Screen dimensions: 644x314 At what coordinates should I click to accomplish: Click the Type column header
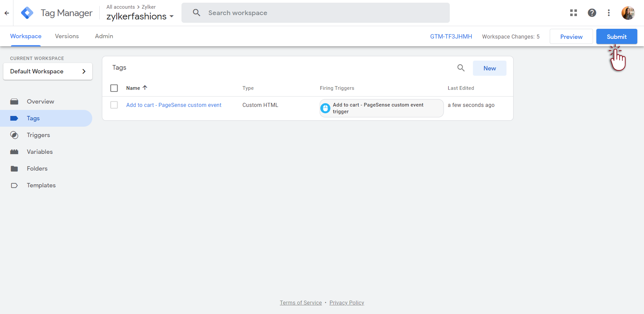[x=248, y=88]
